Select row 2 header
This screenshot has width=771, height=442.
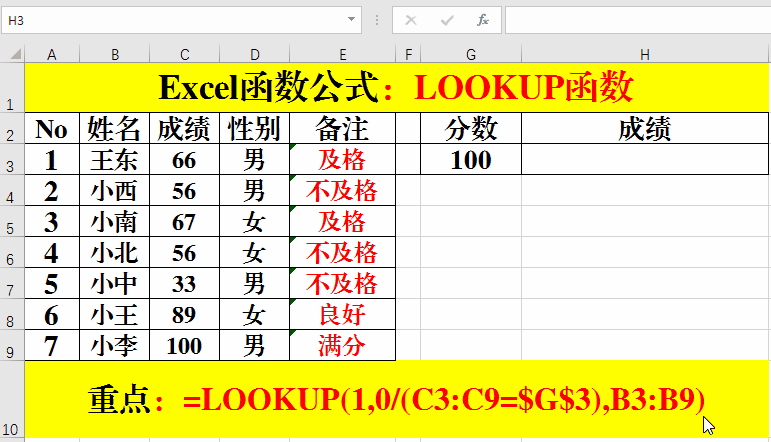(x=12, y=128)
